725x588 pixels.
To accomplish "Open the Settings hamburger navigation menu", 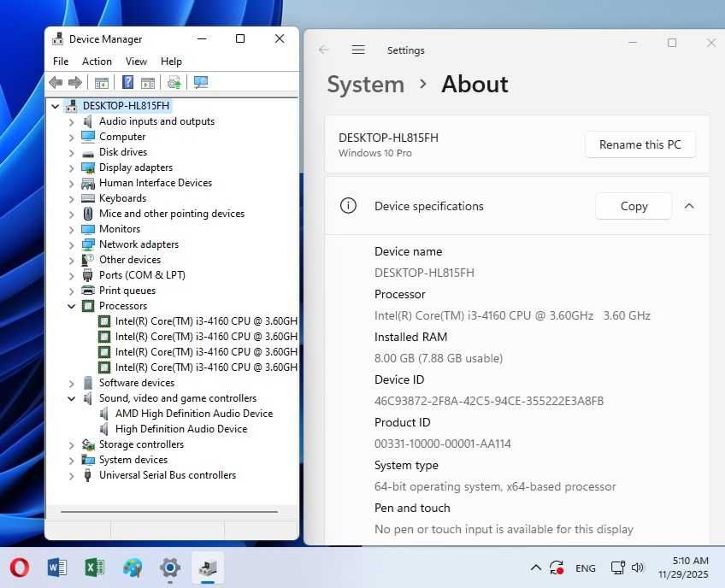I will [358, 50].
